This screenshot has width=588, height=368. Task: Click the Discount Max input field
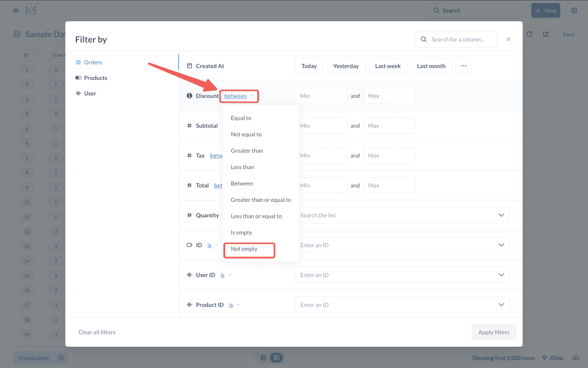(x=389, y=96)
